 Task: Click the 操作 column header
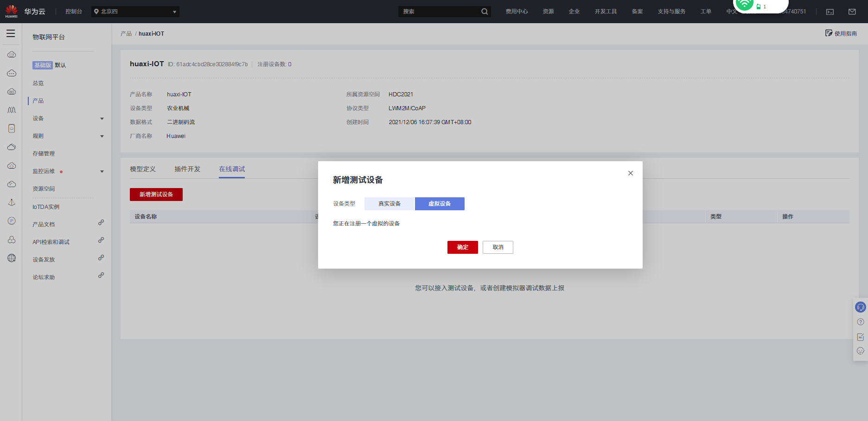[788, 217]
